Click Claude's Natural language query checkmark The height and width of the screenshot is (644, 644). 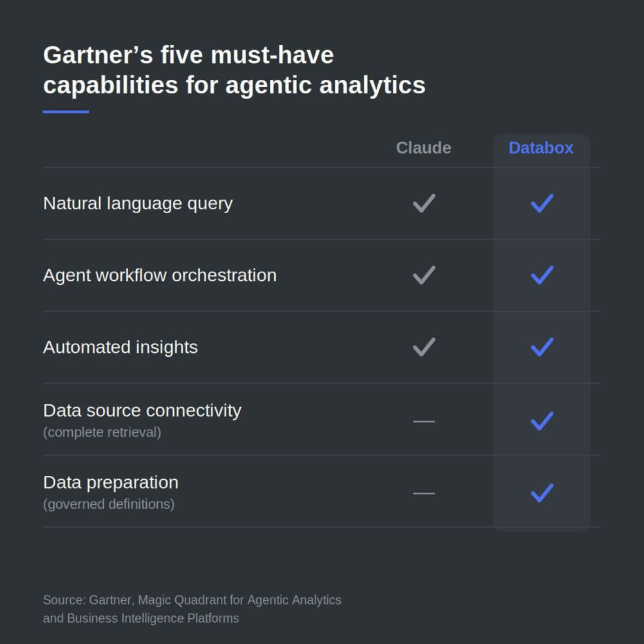[x=424, y=204]
